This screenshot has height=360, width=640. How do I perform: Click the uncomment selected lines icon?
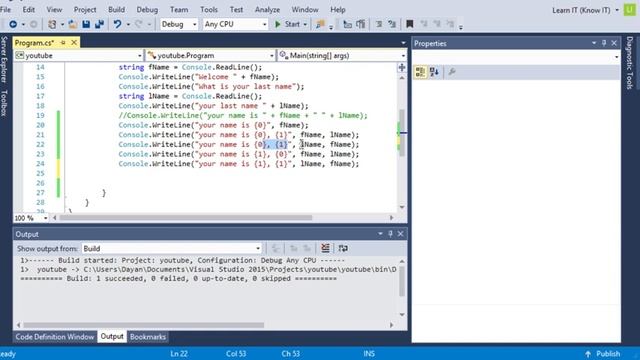[392, 24]
